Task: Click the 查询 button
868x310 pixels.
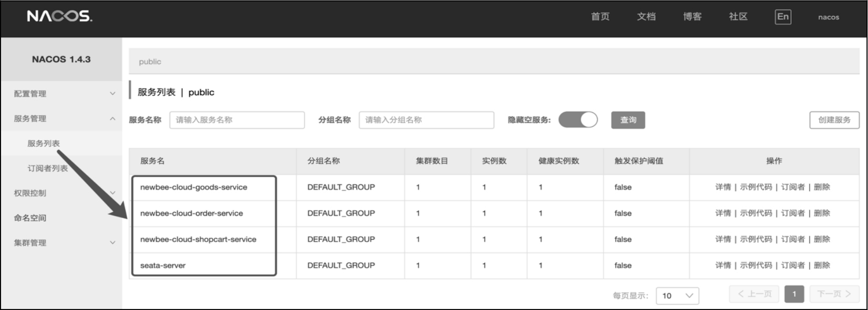Action: (x=628, y=120)
